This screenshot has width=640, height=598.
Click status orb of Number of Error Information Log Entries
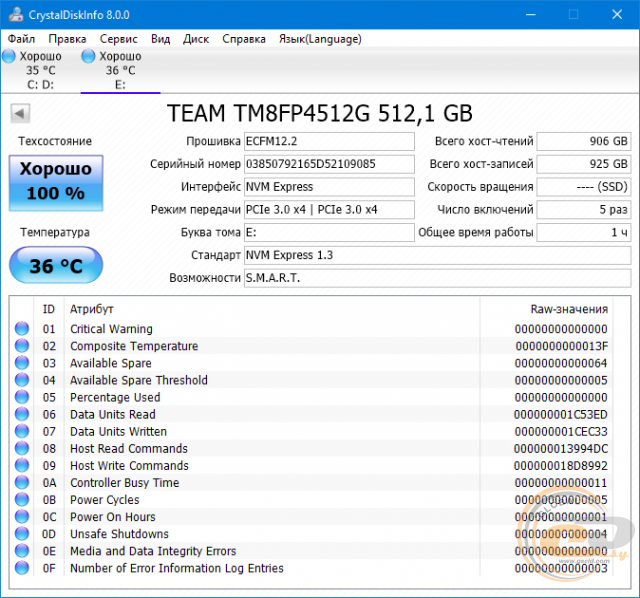coord(22,568)
